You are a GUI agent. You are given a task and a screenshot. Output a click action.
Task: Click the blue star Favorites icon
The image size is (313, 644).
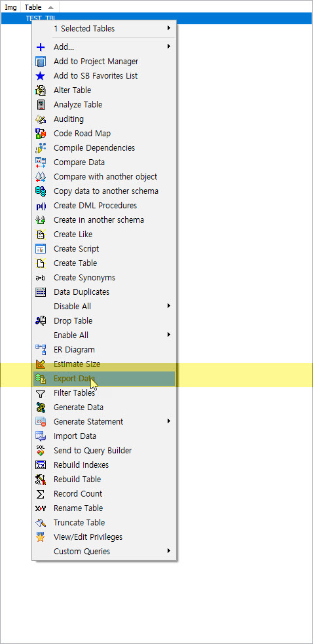pyautogui.click(x=40, y=76)
